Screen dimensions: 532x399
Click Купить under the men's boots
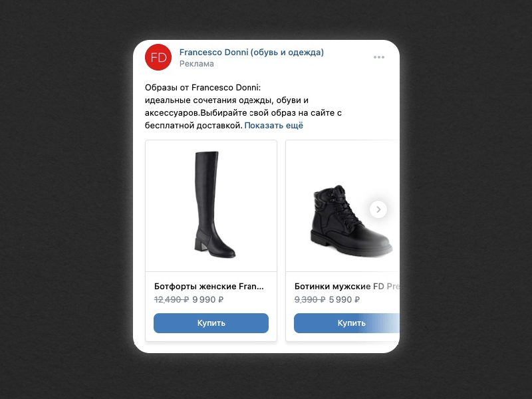[346, 323]
